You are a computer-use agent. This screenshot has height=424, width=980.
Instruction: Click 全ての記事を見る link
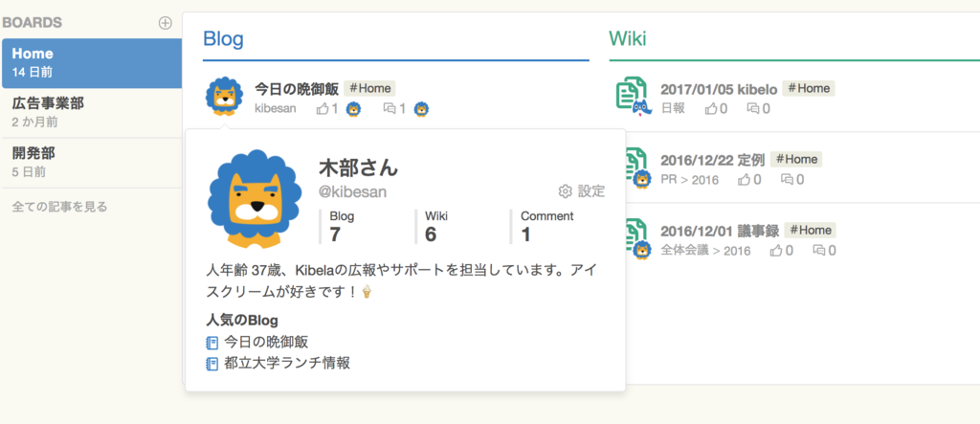[x=59, y=207]
